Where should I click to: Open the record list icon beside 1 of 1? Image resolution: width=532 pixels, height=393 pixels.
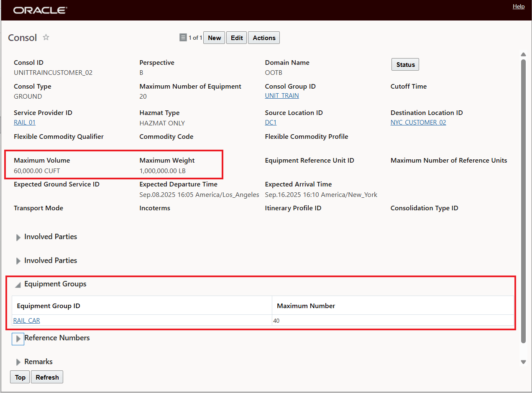tap(183, 38)
